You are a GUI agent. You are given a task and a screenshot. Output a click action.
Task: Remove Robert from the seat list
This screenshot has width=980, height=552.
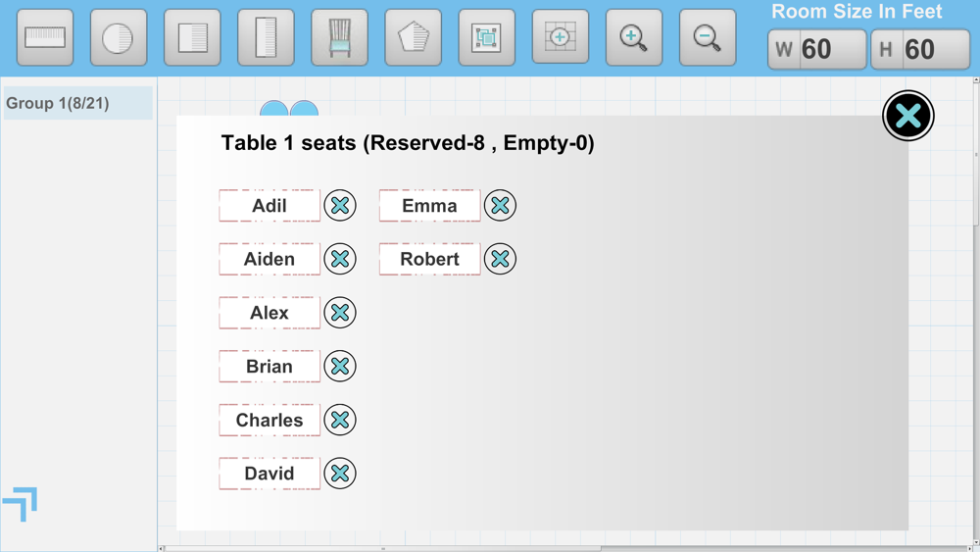500,259
